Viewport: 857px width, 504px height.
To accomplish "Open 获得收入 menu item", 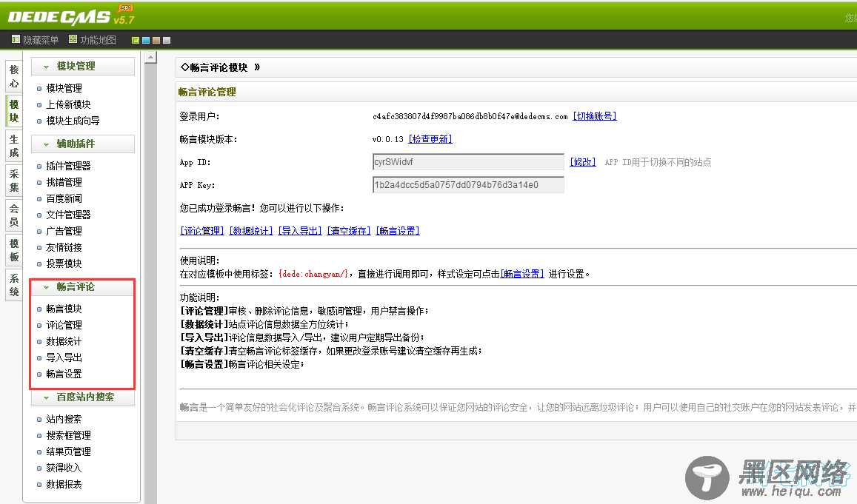I will pyautogui.click(x=64, y=468).
